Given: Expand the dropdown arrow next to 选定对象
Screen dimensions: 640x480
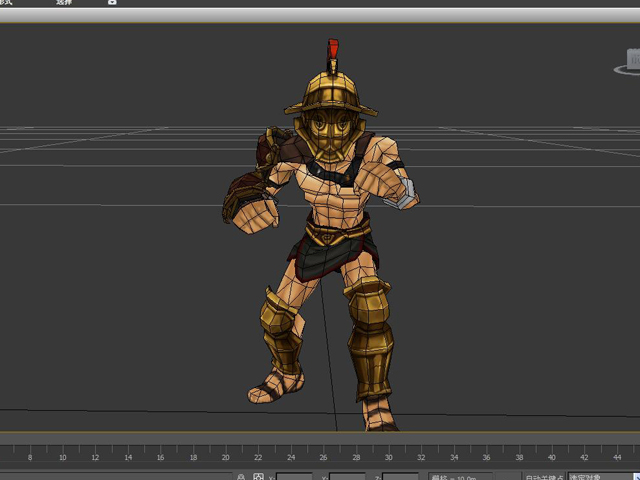Looking at the screenshot, I should (x=637, y=477).
